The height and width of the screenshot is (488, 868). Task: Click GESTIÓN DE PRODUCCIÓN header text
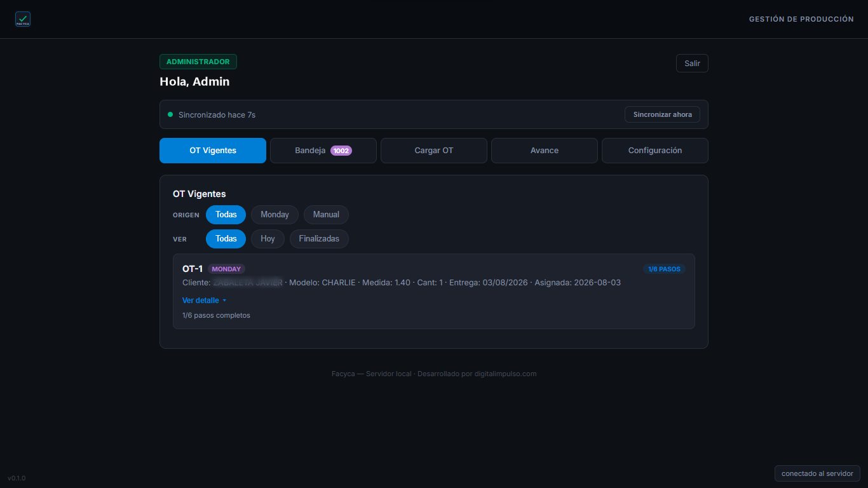801,19
